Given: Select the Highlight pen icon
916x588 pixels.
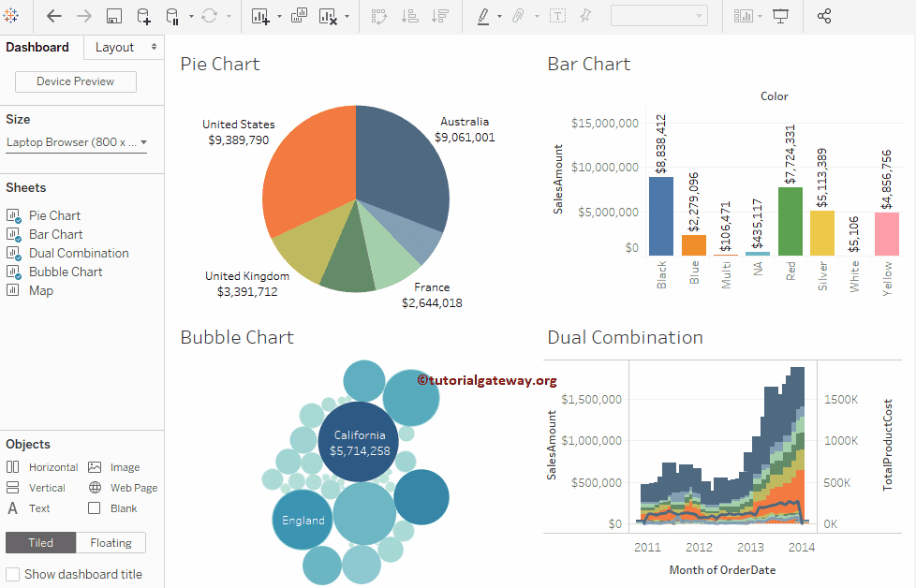Looking at the screenshot, I should click(x=484, y=16).
